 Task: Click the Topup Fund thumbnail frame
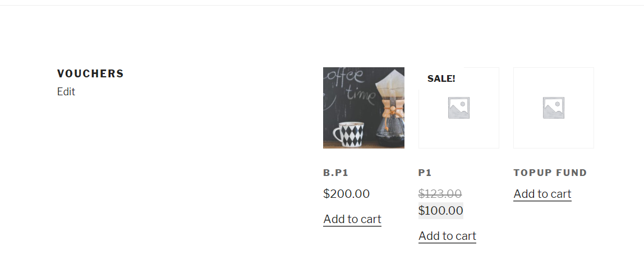(x=554, y=108)
